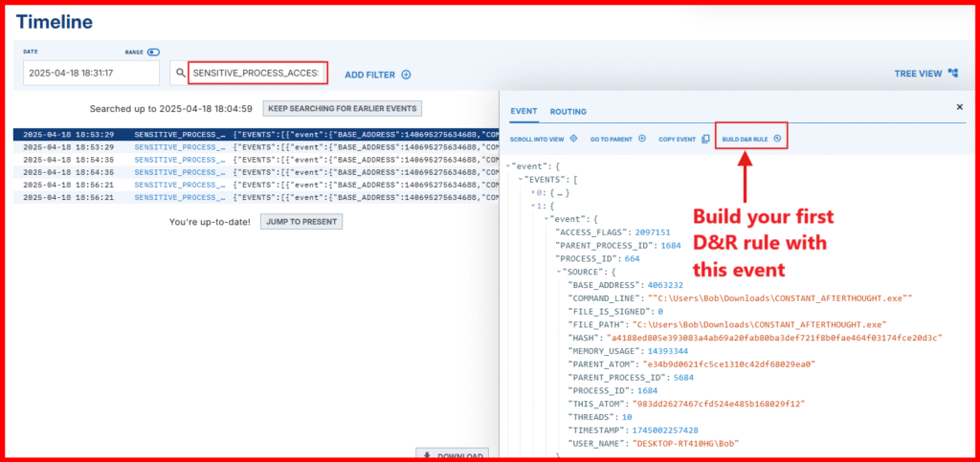Image resolution: width=980 pixels, height=462 pixels.
Task: Collapse the "SOURCE" JSON object
Action: coord(558,272)
